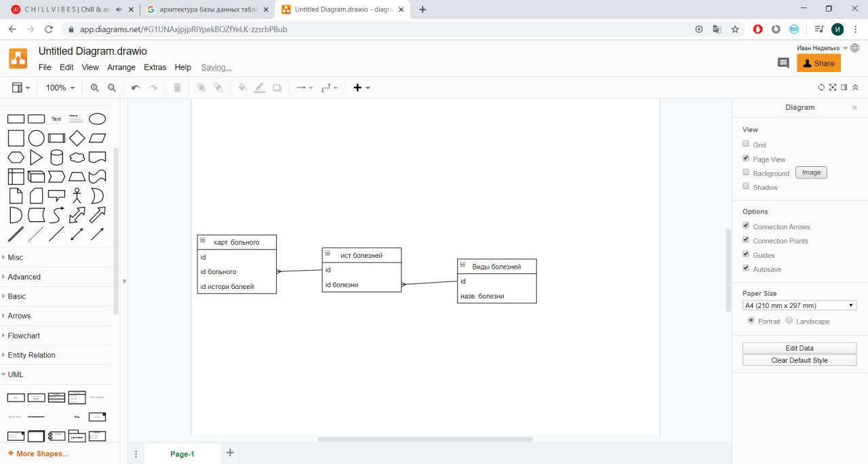Toggle the Connection Points checkbox
This screenshot has height=464, width=868.
(x=746, y=240)
